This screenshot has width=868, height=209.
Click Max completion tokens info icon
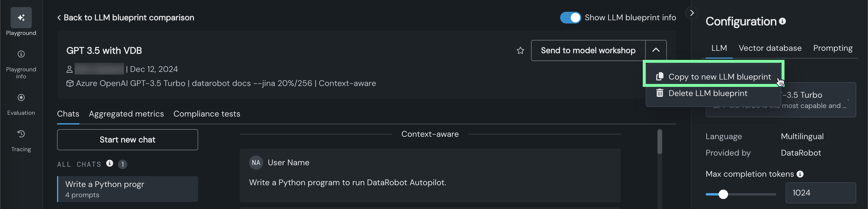tap(800, 174)
